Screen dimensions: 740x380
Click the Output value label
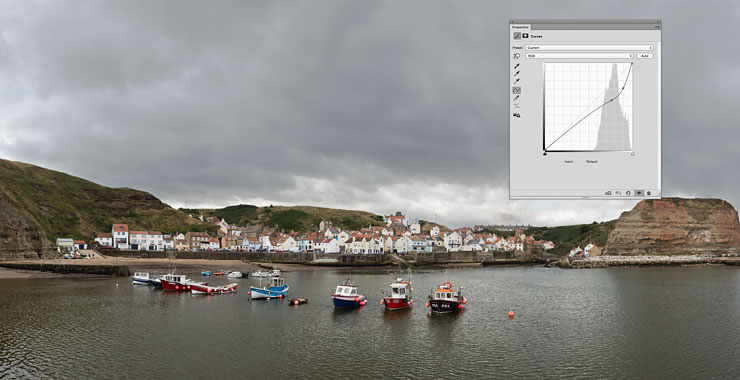coord(591,161)
